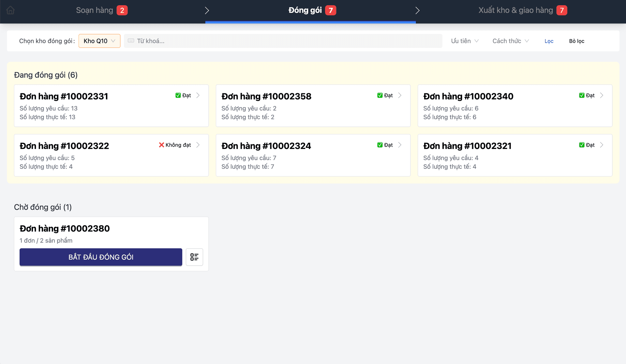
Task: Click green check status on order #10002331
Action: pos(178,95)
